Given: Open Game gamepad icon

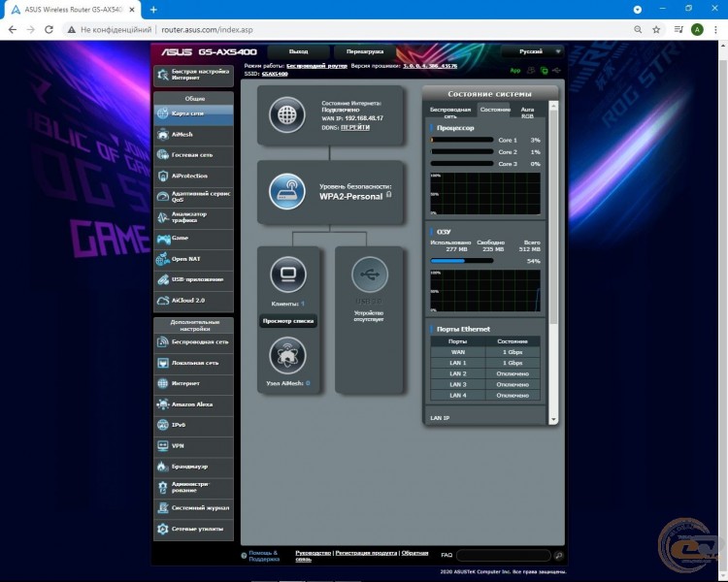Looking at the screenshot, I should [x=163, y=239].
